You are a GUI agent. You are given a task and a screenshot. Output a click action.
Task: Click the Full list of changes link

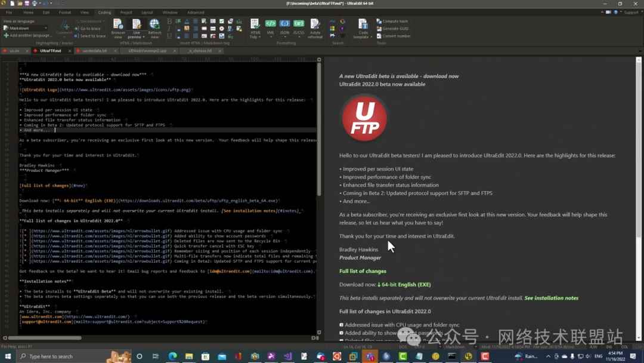[x=363, y=271]
